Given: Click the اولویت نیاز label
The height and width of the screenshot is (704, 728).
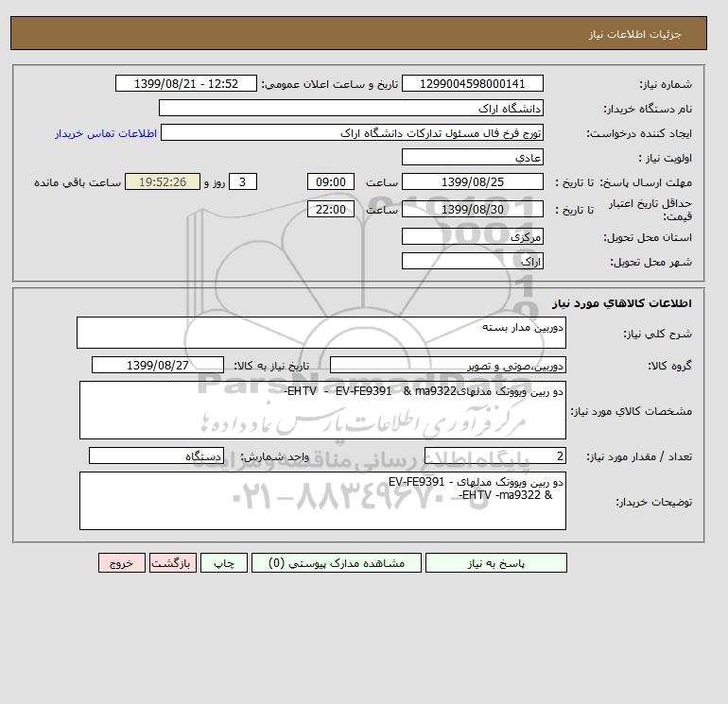Looking at the screenshot, I should [x=665, y=158].
